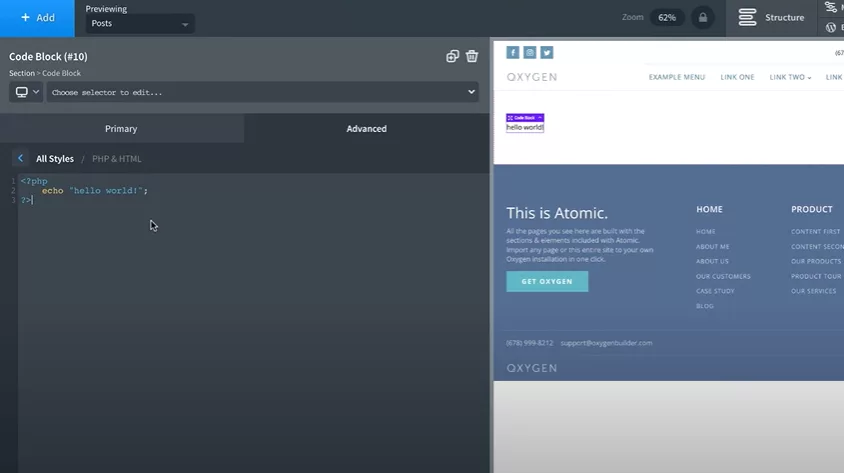Click LINK ONE in preview navigation
844x473 pixels.
[x=737, y=77]
